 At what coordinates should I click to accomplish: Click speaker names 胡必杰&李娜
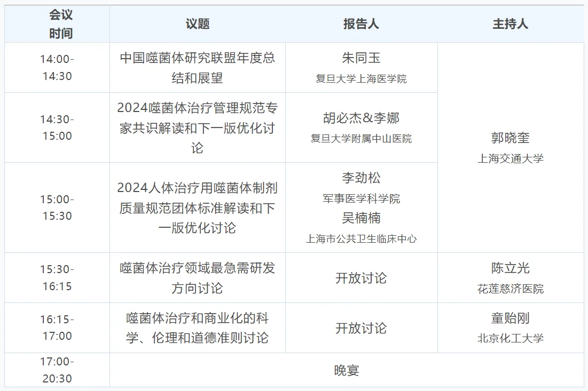pos(361,118)
